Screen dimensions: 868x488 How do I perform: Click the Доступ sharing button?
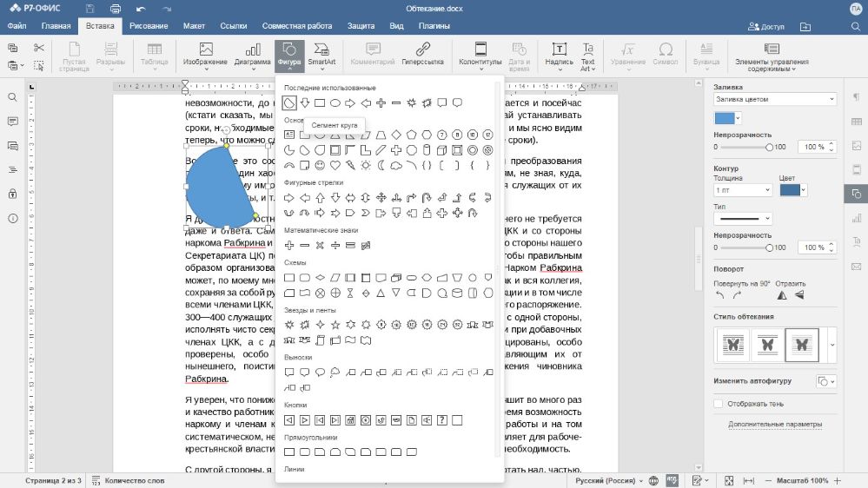pos(766,26)
